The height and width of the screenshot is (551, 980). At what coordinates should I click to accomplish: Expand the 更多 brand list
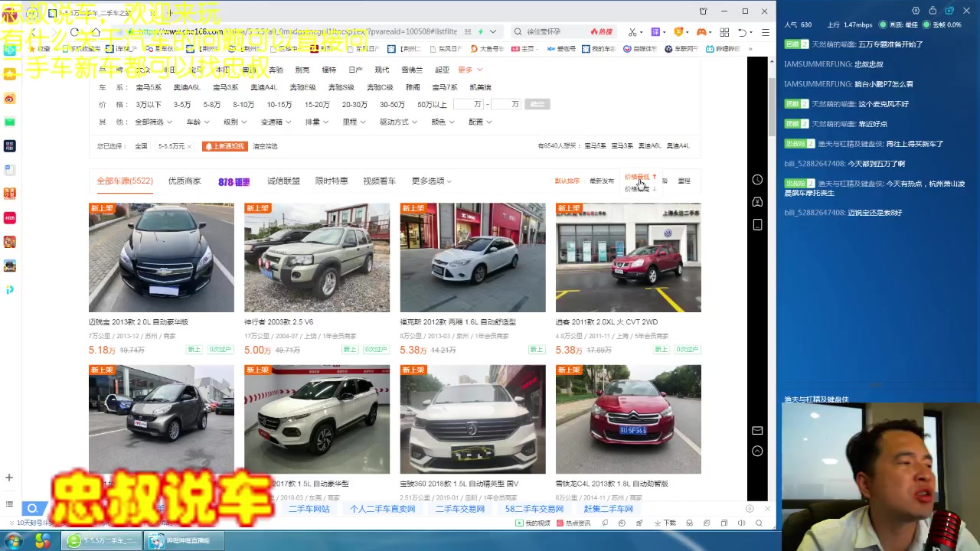pyautogui.click(x=469, y=70)
